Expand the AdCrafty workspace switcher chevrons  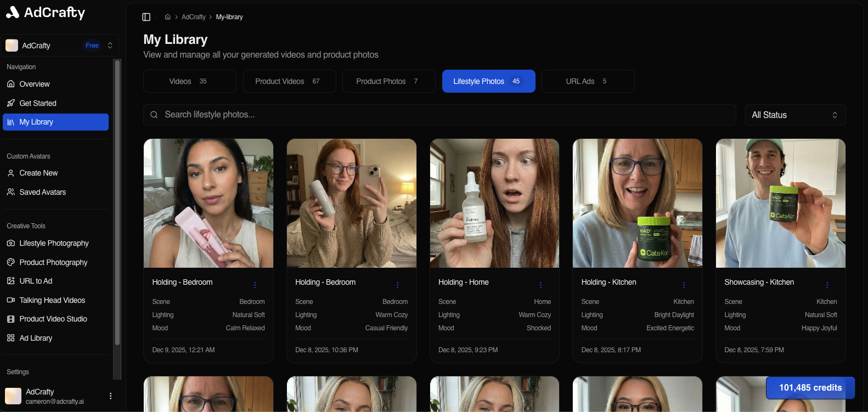click(x=110, y=46)
